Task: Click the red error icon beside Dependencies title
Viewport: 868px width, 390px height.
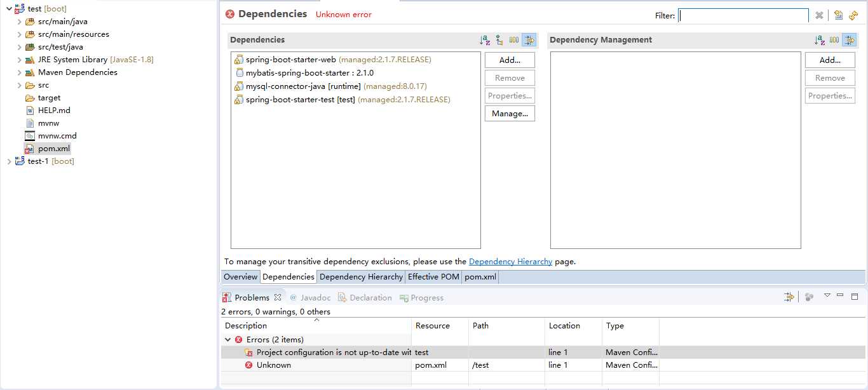Action: click(230, 14)
